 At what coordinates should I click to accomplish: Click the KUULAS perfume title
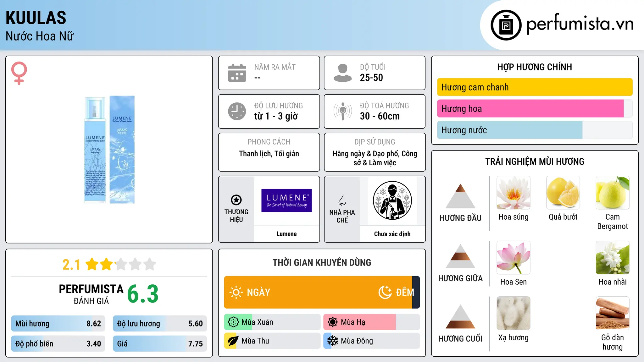click(x=36, y=18)
